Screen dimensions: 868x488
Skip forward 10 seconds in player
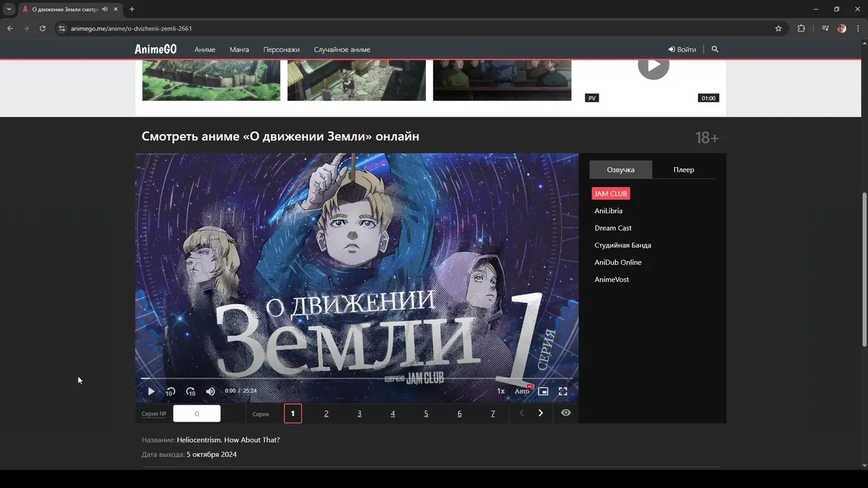click(191, 391)
